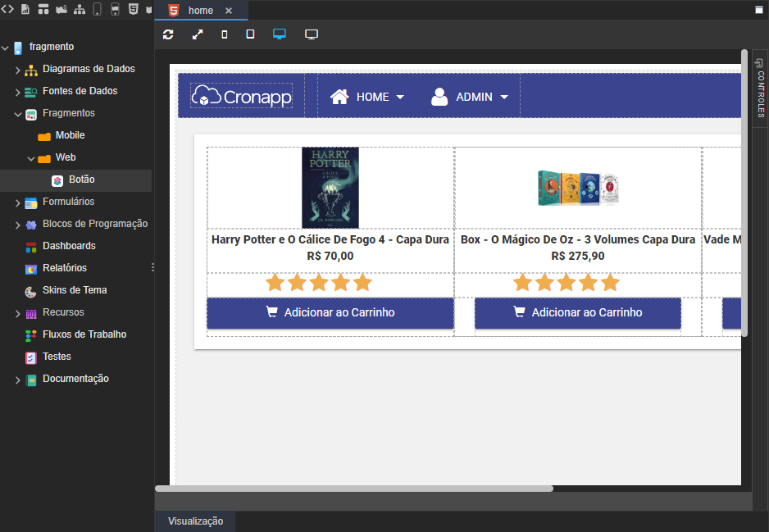Image resolution: width=769 pixels, height=532 pixels.
Task: Open the ADMIN dropdown menu
Action: pyautogui.click(x=469, y=97)
